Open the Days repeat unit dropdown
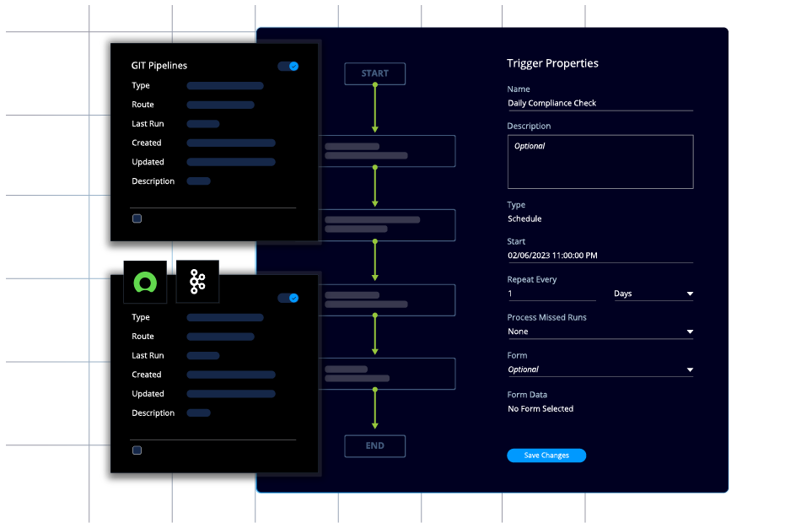The width and height of the screenshot is (812, 523). click(x=653, y=293)
